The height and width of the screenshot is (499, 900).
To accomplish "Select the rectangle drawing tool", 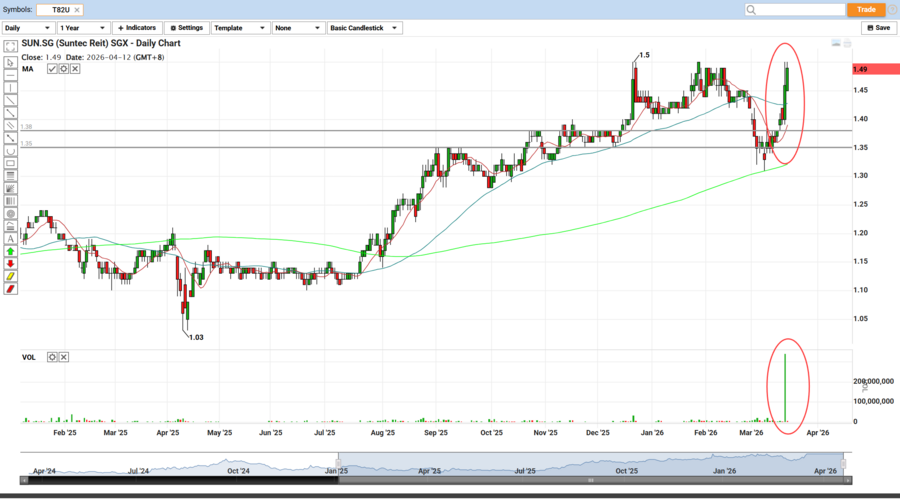I will (x=10, y=163).
